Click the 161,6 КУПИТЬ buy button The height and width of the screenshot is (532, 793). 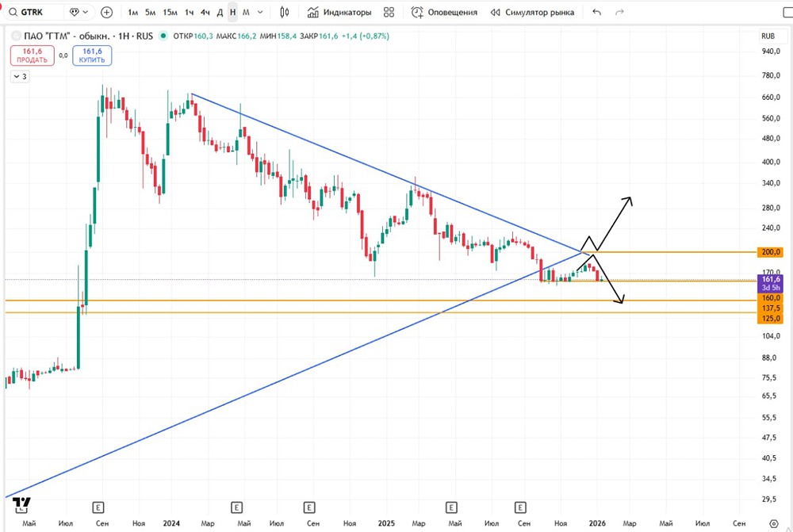point(92,55)
